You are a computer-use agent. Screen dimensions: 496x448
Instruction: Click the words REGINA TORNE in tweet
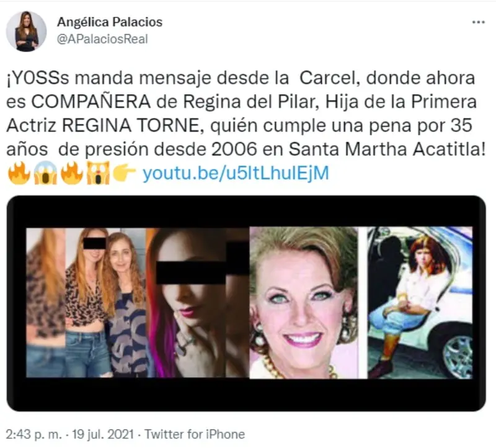coord(130,126)
